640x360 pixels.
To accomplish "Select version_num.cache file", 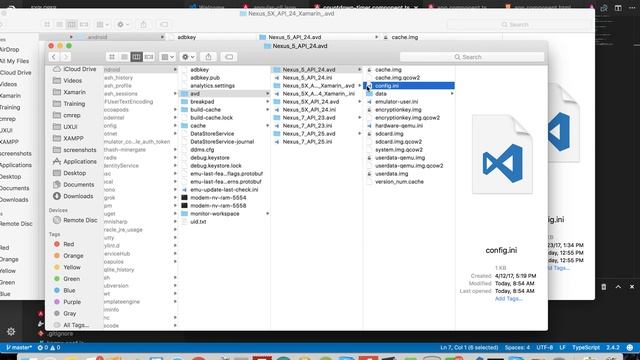I will click(399, 182).
